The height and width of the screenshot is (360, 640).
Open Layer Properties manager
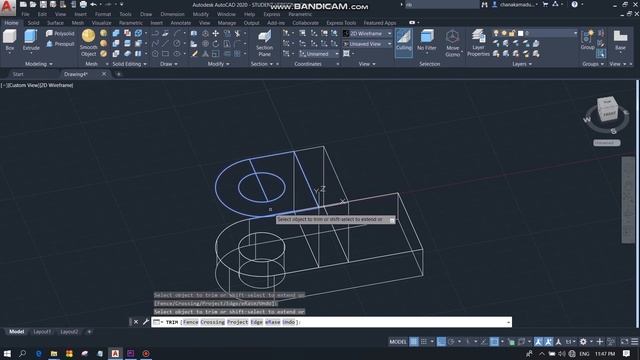(x=478, y=43)
